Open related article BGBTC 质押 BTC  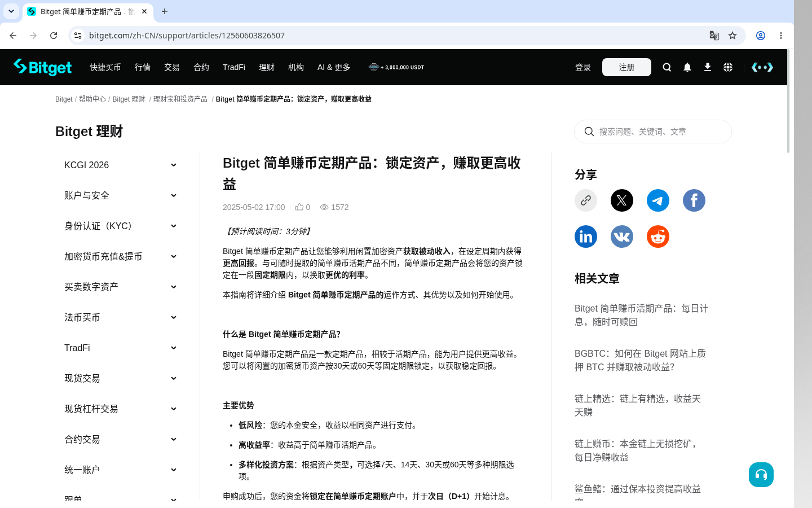click(642, 360)
